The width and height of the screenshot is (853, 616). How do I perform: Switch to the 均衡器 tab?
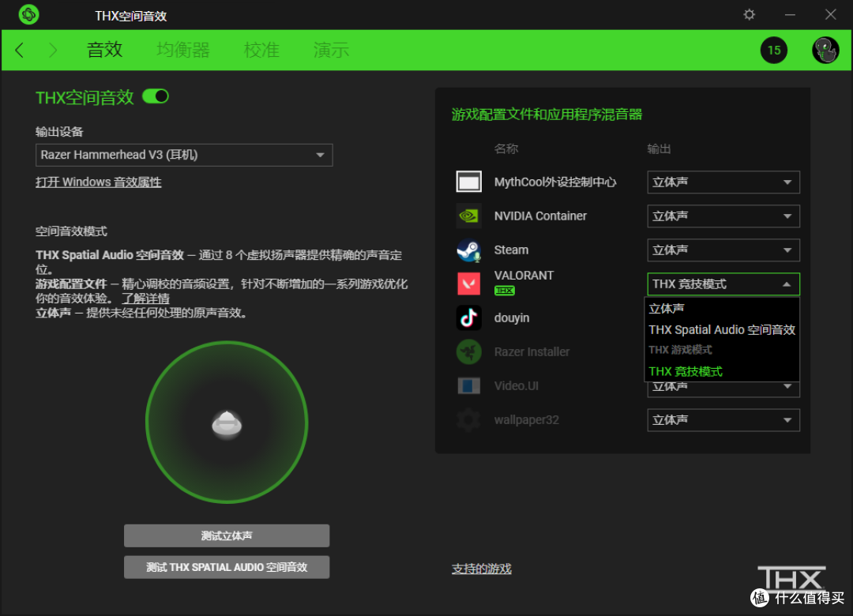click(x=183, y=50)
